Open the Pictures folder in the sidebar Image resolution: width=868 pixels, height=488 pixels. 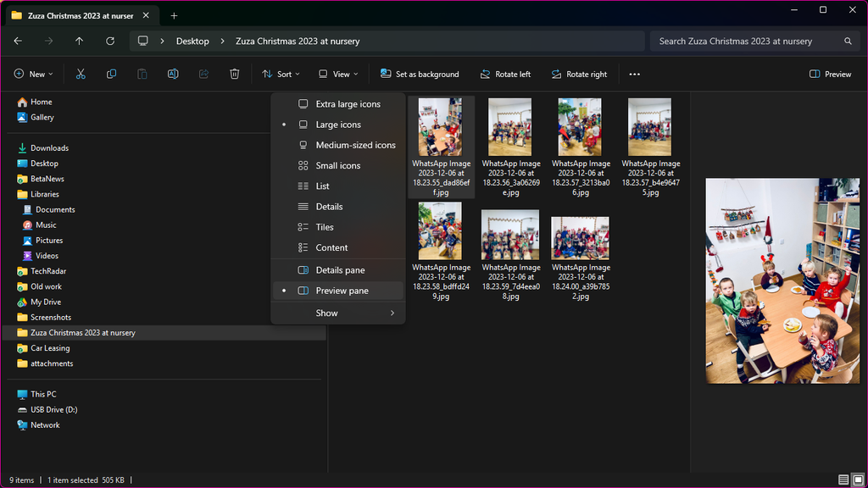coord(51,240)
